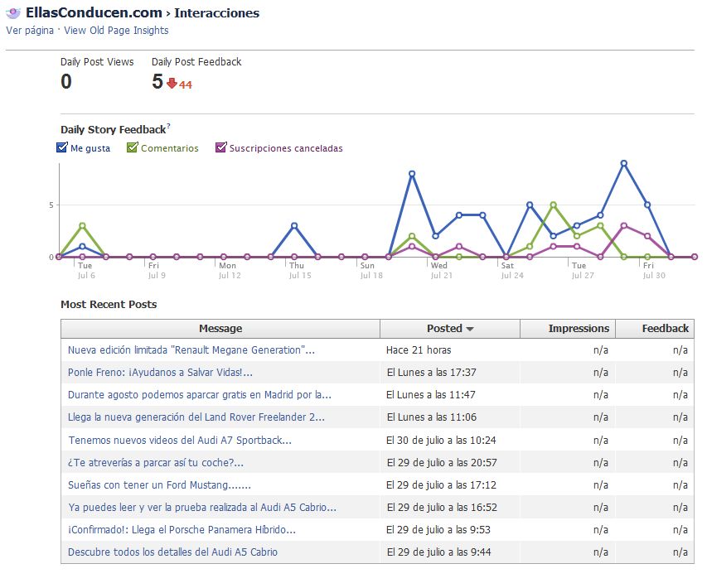Click the Hace 21 horas posted time
707x588 pixels.
(419, 350)
